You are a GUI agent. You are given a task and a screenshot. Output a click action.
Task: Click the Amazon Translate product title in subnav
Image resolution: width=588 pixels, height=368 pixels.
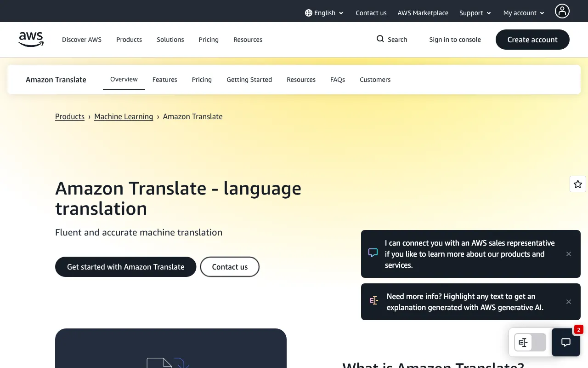(56, 80)
